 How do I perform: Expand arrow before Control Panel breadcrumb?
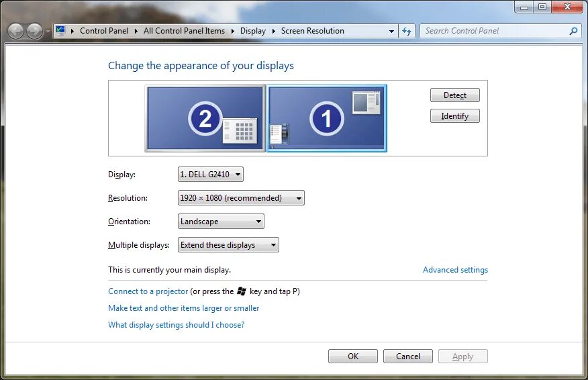click(x=72, y=31)
